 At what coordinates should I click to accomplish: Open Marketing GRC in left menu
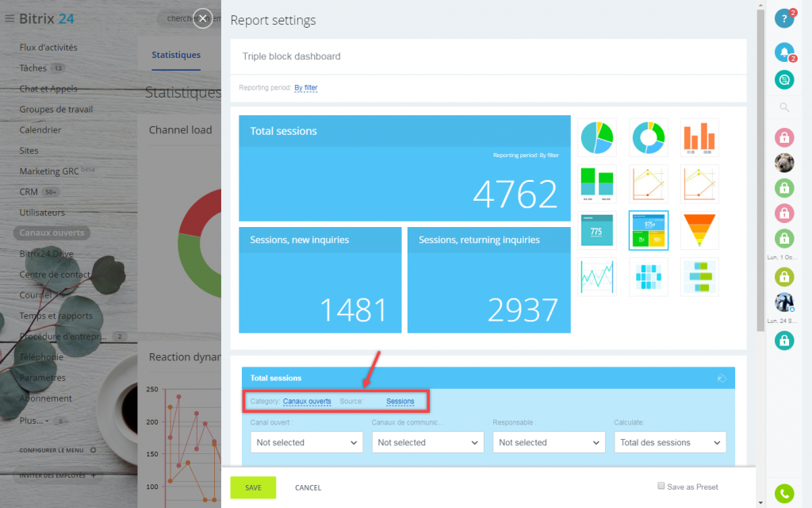click(49, 171)
